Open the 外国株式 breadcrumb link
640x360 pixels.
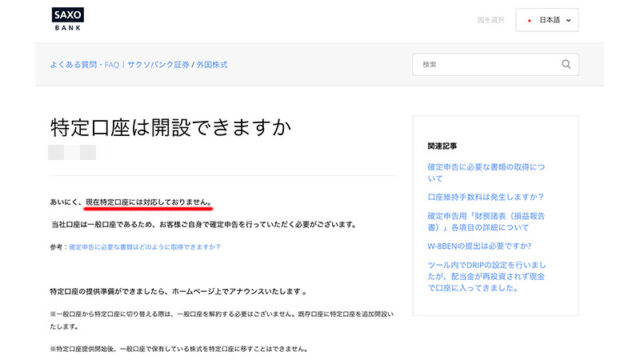[x=212, y=64]
